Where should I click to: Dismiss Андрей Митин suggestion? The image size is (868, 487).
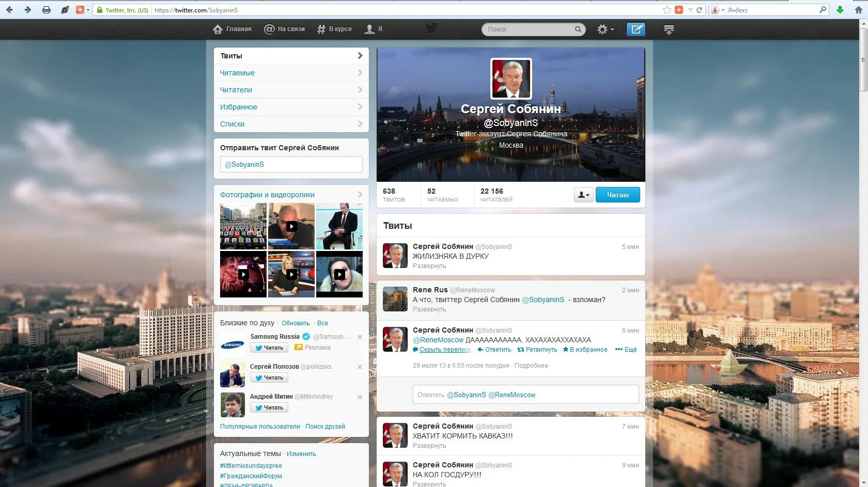(x=360, y=397)
